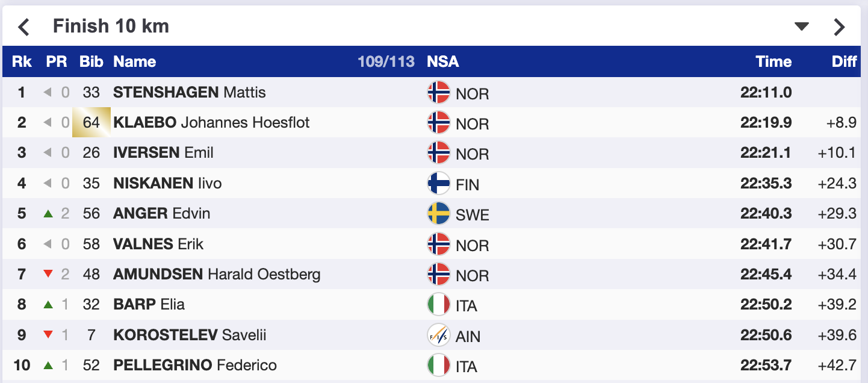The width and height of the screenshot is (868, 383).
Task: Go to previous split with left chevron
Action: 23,26
